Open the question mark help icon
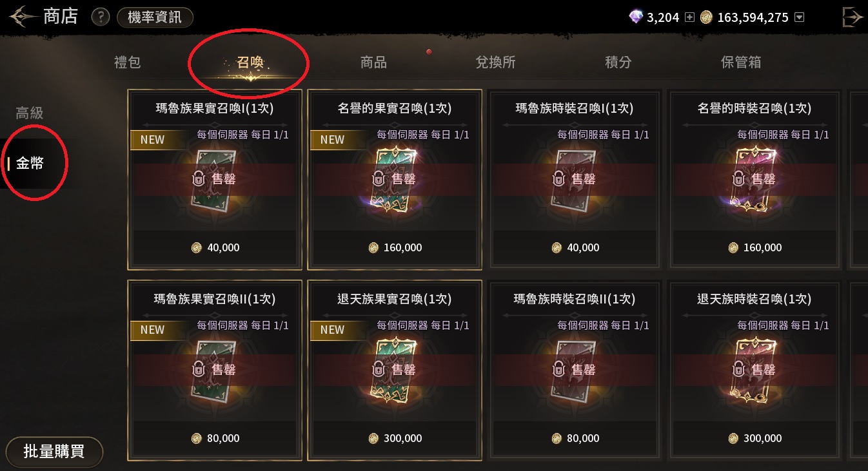The height and width of the screenshot is (471, 868). coord(100,17)
